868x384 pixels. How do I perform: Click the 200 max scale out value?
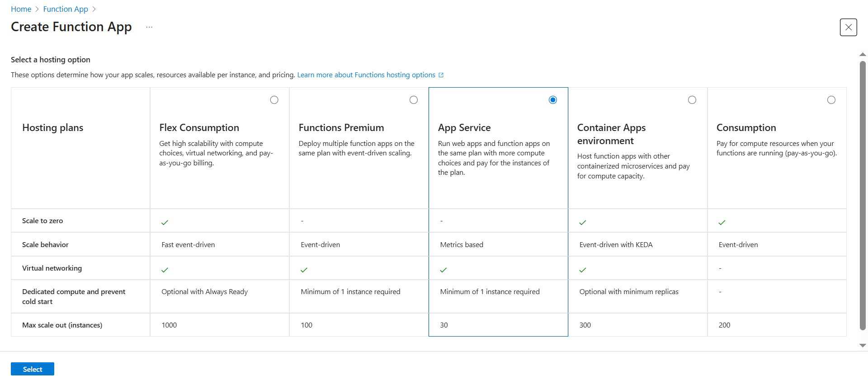[724, 325]
